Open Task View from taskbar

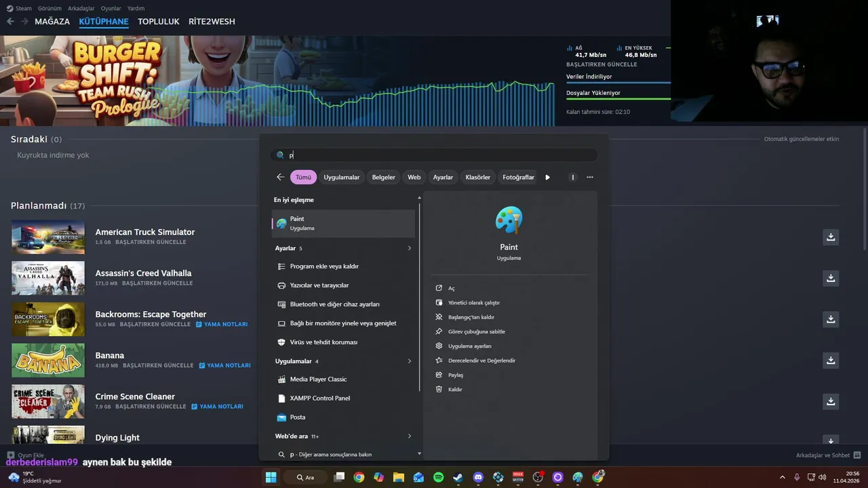pyautogui.click(x=339, y=477)
